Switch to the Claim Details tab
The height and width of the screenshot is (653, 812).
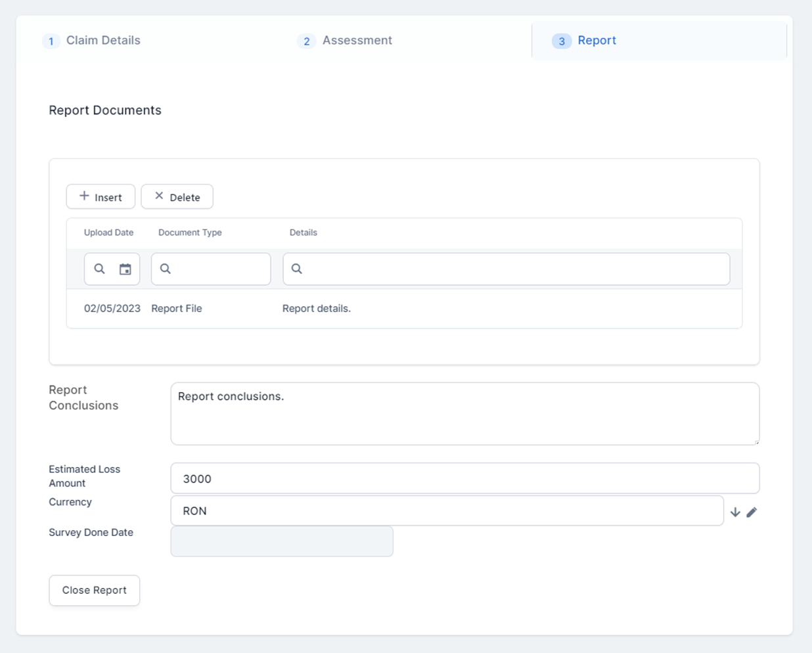click(x=103, y=41)
